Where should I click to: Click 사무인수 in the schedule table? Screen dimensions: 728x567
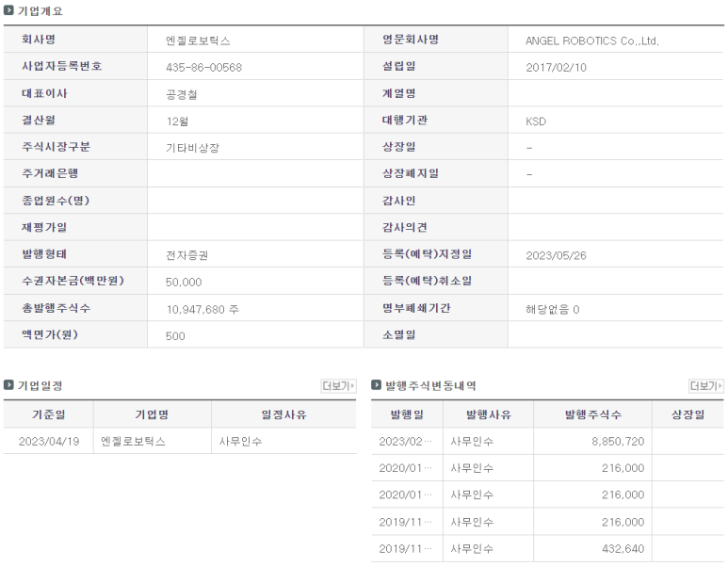coord(240,441)
